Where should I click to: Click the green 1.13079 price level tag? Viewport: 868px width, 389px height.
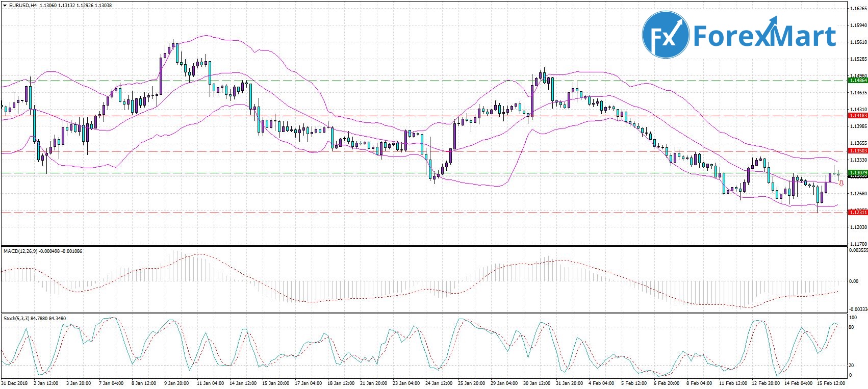coord(857,173)
